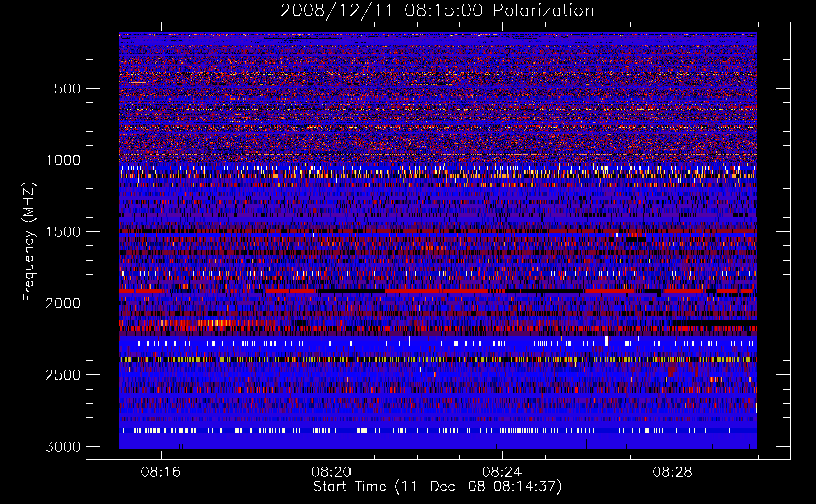
Task: Click the "Start Time (11-Dec-08 08:14:37)" label
Action: 437,487
